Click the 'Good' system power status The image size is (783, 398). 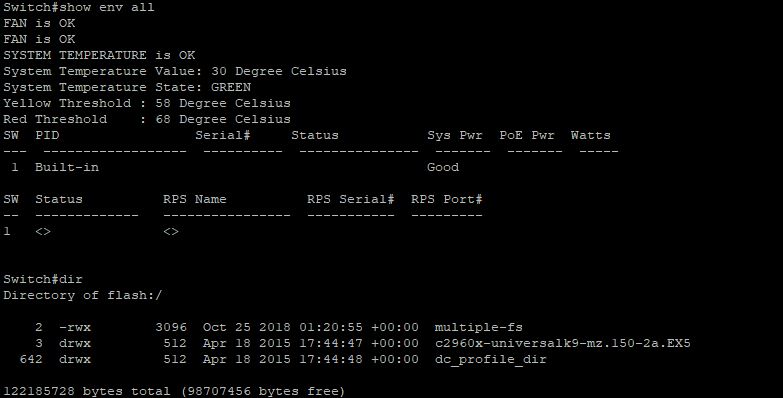[443, 167]
